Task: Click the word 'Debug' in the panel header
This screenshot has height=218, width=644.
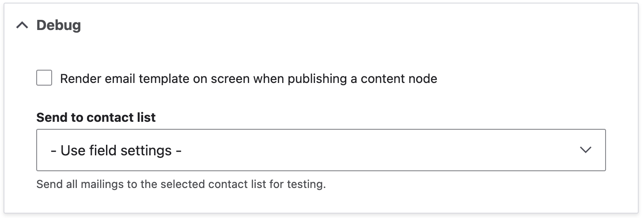Action: 58,26
